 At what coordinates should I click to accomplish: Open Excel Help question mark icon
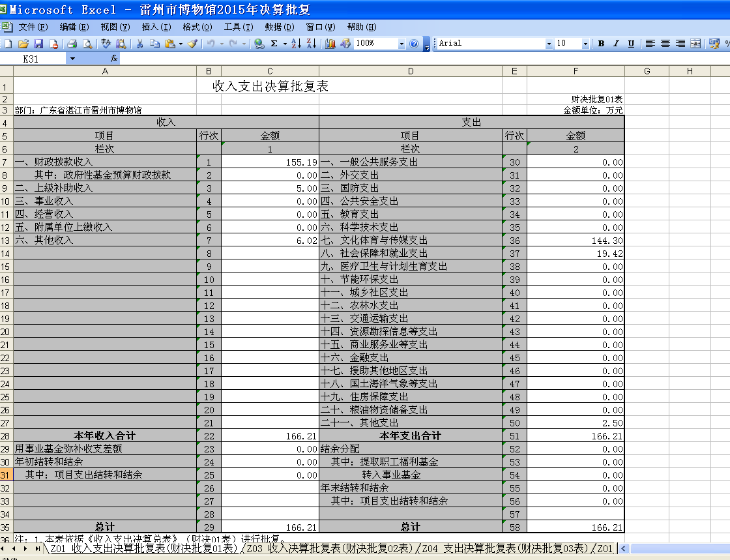coord(414,44)
